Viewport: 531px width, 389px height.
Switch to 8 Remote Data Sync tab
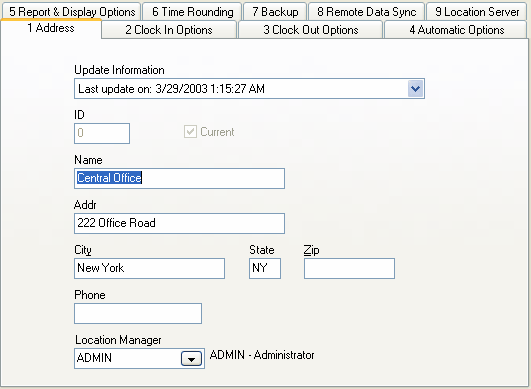(366, 12)
